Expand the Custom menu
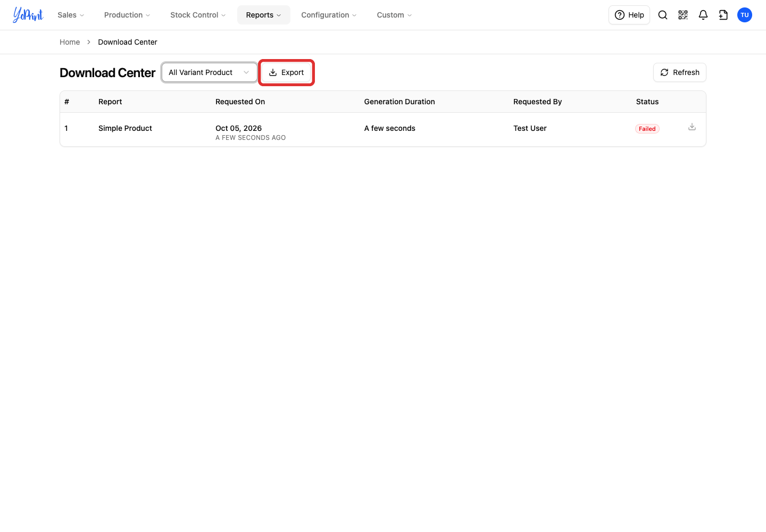 coord(394,15)
